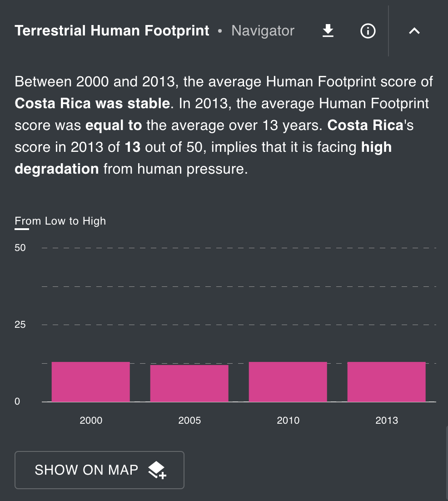Viewport: 448px width, 501px height.
Task: Click the Terrestrial Human Footprint title
Action: coord(112,31)
